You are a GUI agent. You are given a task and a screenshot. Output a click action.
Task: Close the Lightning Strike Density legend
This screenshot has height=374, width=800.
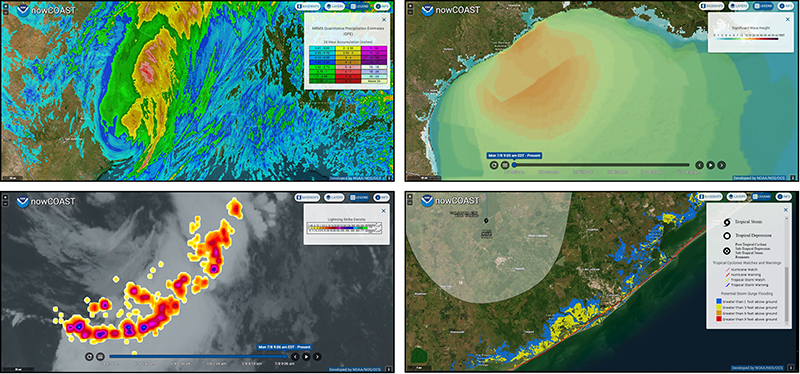pos(384,210)
